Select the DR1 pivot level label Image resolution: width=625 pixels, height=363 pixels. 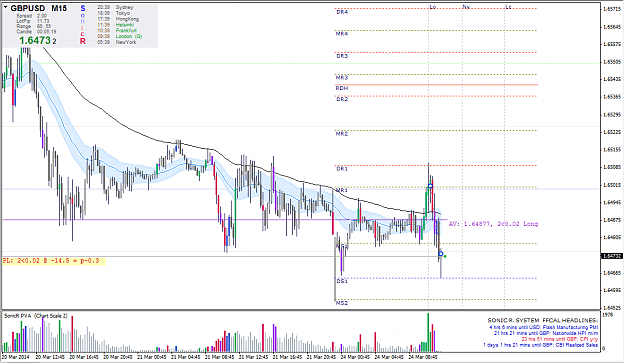(342, 169)
